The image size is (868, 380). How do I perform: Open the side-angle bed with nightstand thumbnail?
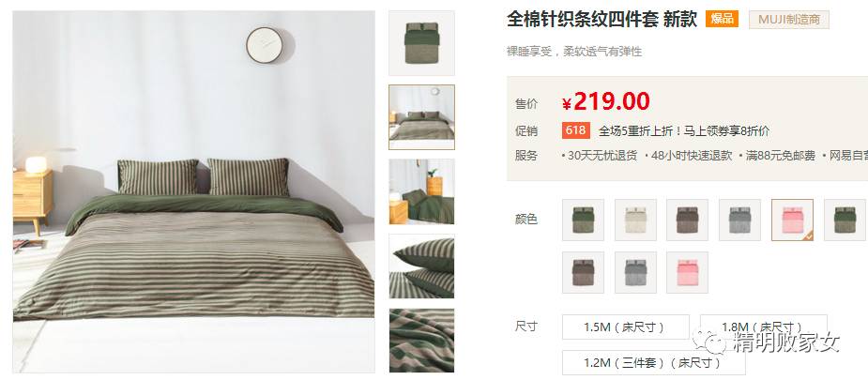[x=421, y=192]
